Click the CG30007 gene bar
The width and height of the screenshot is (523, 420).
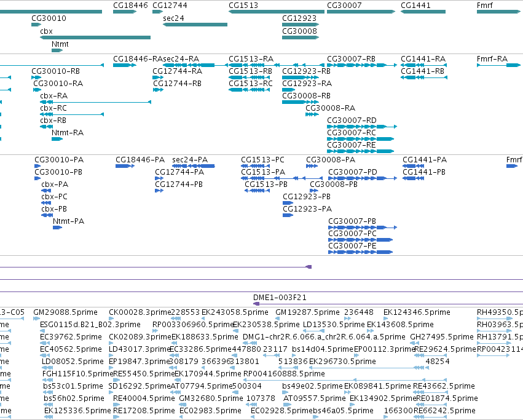(x=361, y=12)
